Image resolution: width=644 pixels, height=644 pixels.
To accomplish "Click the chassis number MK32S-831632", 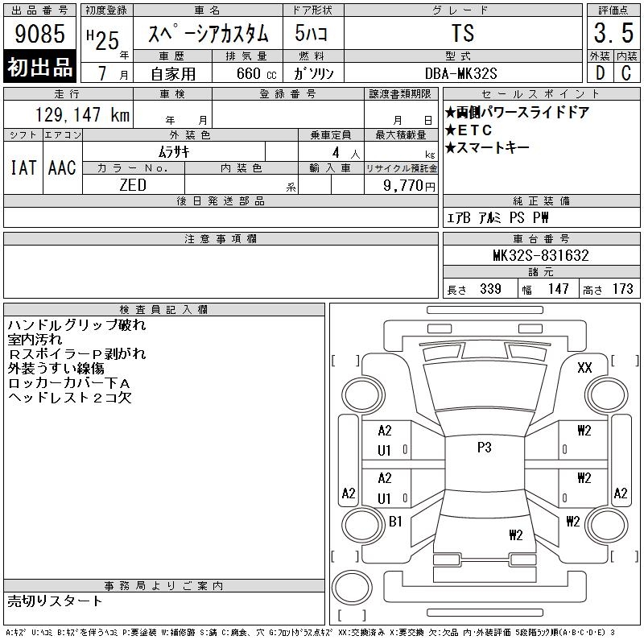I will [541, 256].
